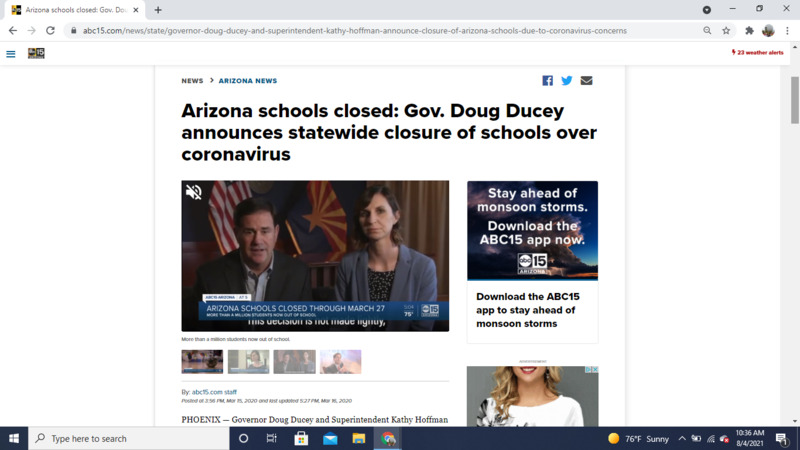
Task: Click the ABC15 logo in header
Action: coord(36,53)
